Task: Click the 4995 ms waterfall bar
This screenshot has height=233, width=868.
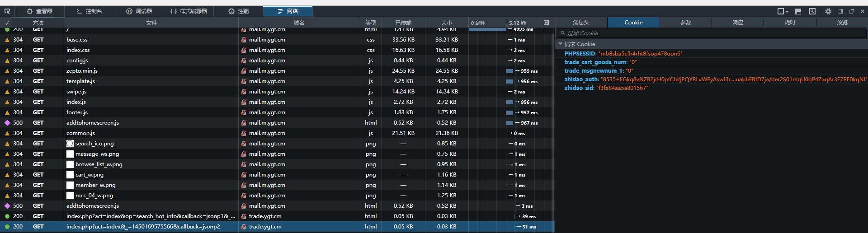Action: click(487, 29)
